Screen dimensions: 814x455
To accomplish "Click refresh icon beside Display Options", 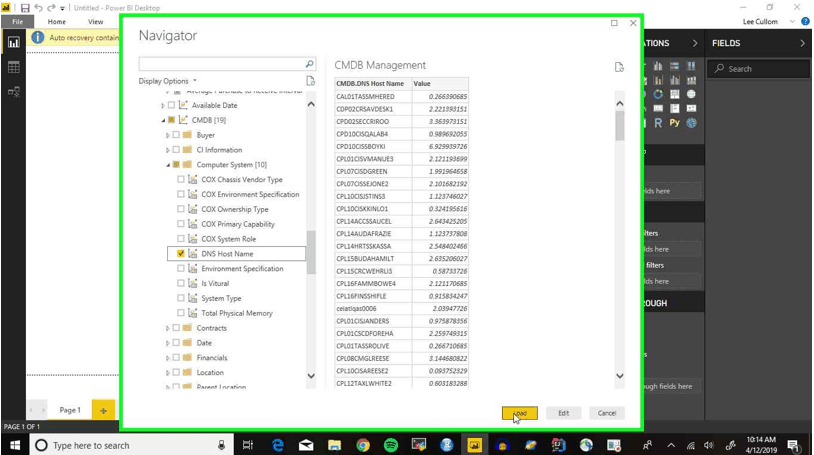I will (x=310, y=81).
